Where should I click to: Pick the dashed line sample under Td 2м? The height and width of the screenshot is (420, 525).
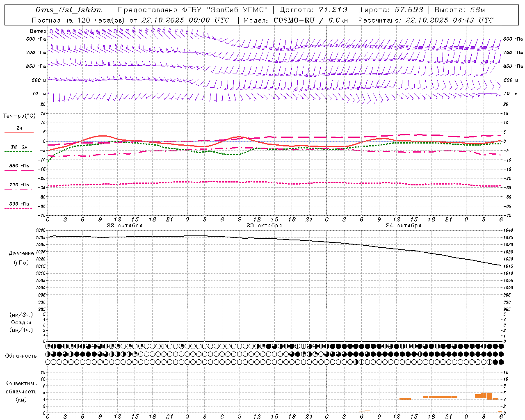coord(18,152)
